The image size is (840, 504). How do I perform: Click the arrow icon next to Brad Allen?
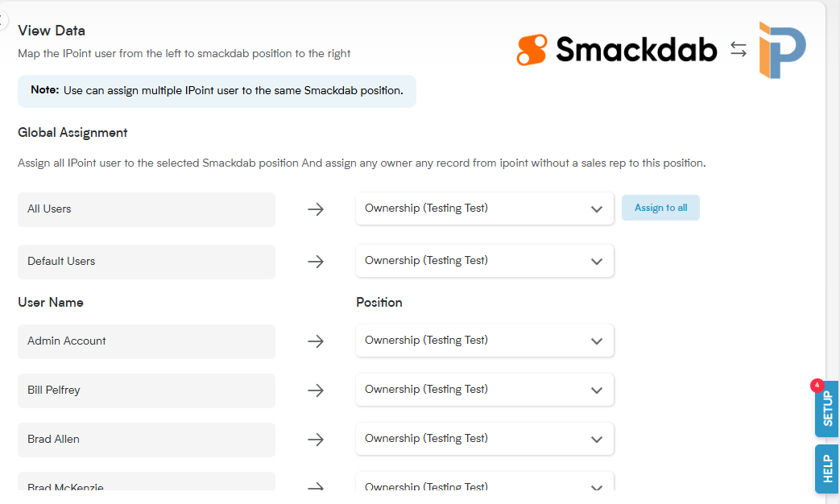pyautogui.click(x=316, y=440)
